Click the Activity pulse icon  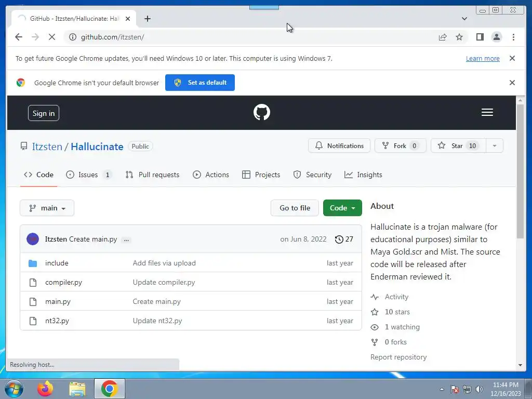coord(375,297)
